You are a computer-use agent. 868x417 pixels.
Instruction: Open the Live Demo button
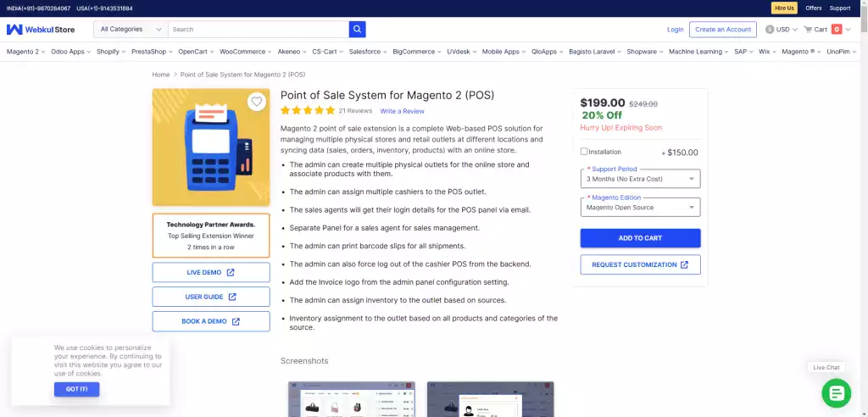click(211, 272)
